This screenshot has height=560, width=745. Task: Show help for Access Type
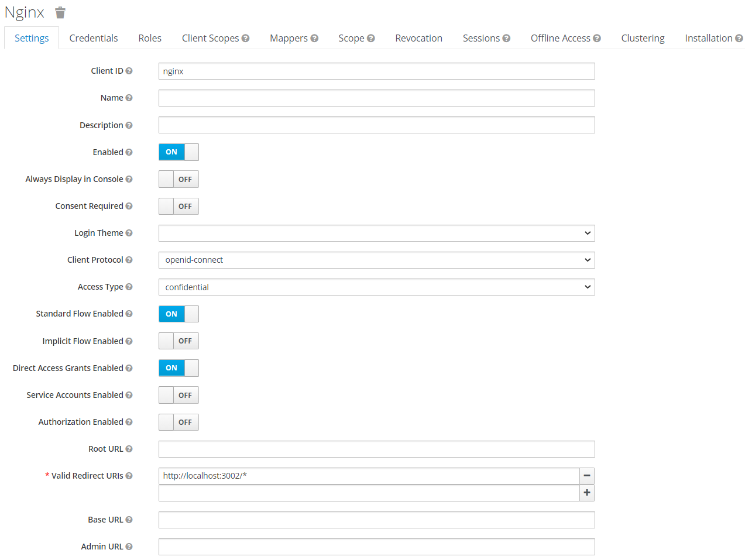pos(129,287)
